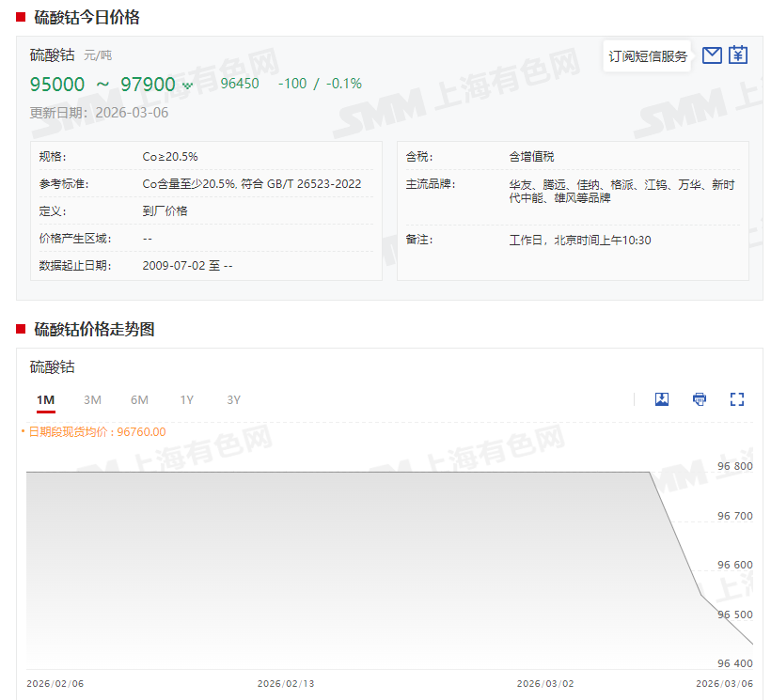Click the envelope email subscription icon
Screen dimensions: 771x700
712,55
